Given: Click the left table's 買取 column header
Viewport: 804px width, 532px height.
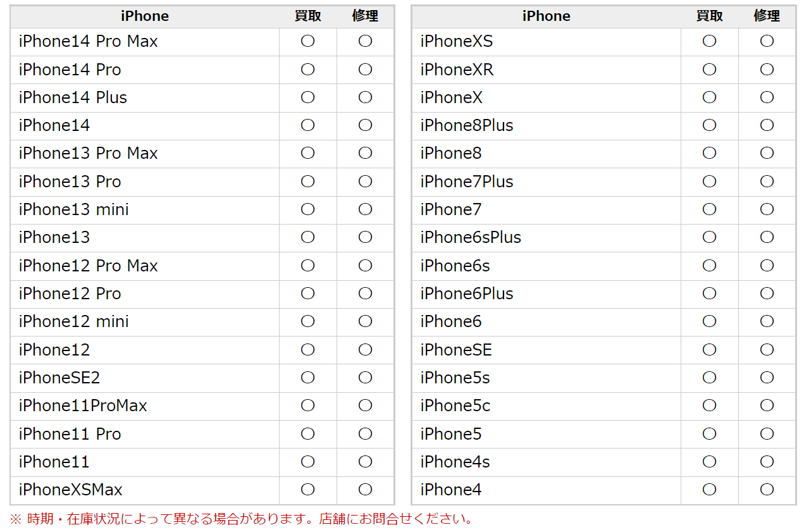Looking at the screenshot, I should click(307, 16).
